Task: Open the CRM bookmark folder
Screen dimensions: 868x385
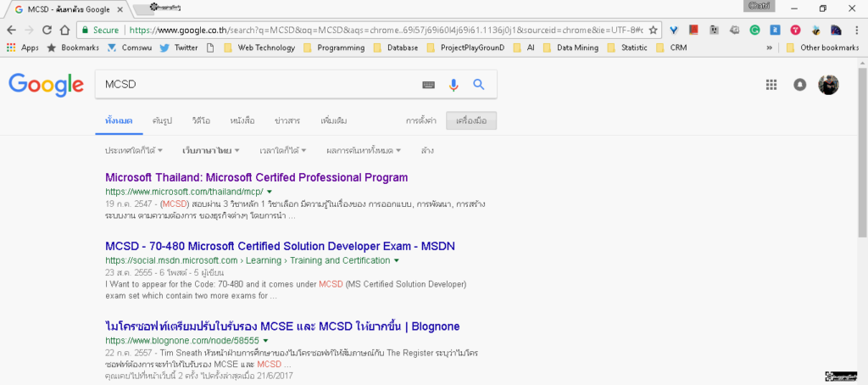Action: pos(671,47)
